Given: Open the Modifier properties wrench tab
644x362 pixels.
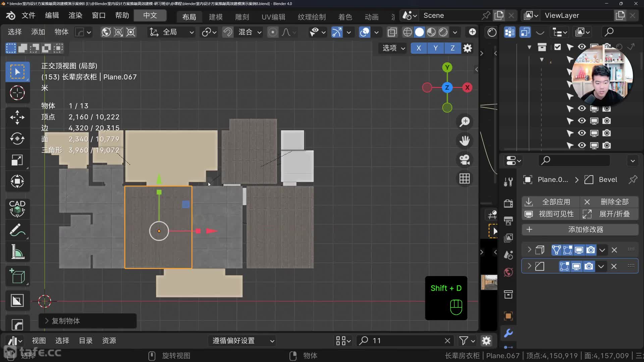Looking at the screenshot, I should [x=508, y=333].
